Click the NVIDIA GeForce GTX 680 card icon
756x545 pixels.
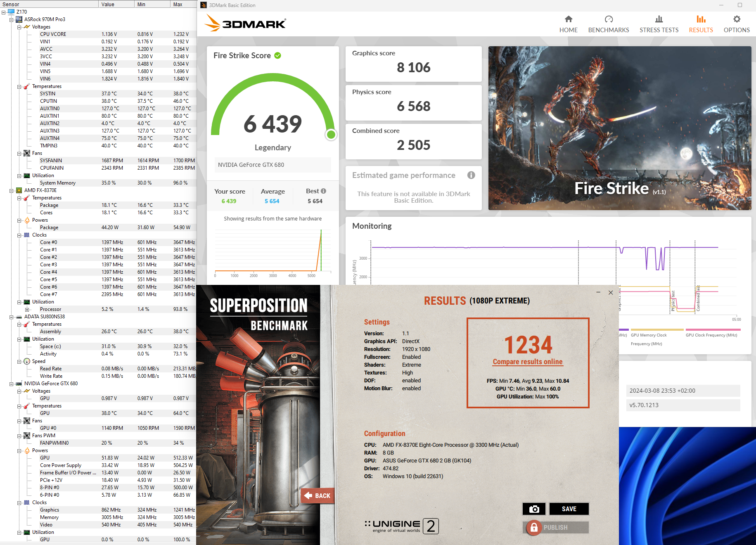[19, 384]
